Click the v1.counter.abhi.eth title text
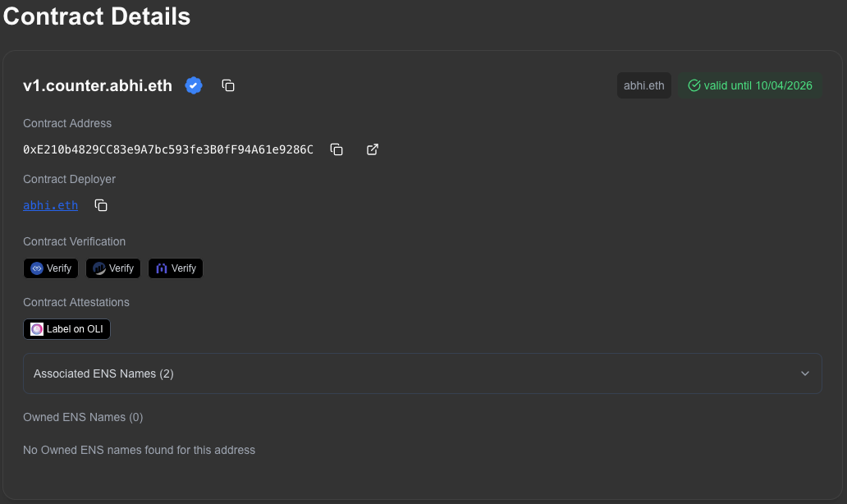Screen dimensions: 847x504 (98, 85)
